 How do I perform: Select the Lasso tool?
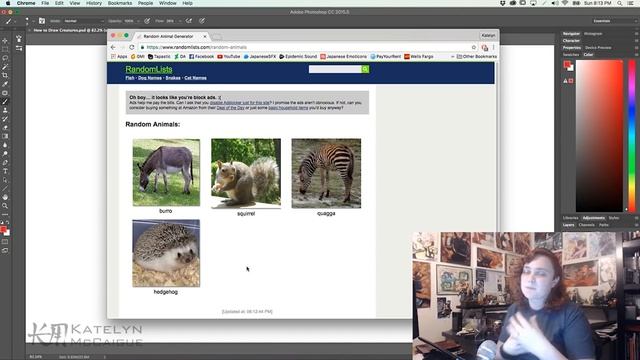point(5,58)
